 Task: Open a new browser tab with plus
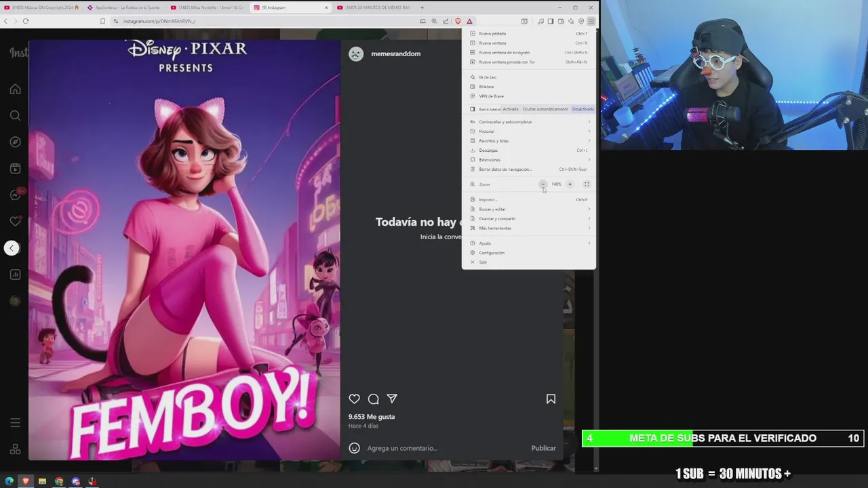point(422,7)
